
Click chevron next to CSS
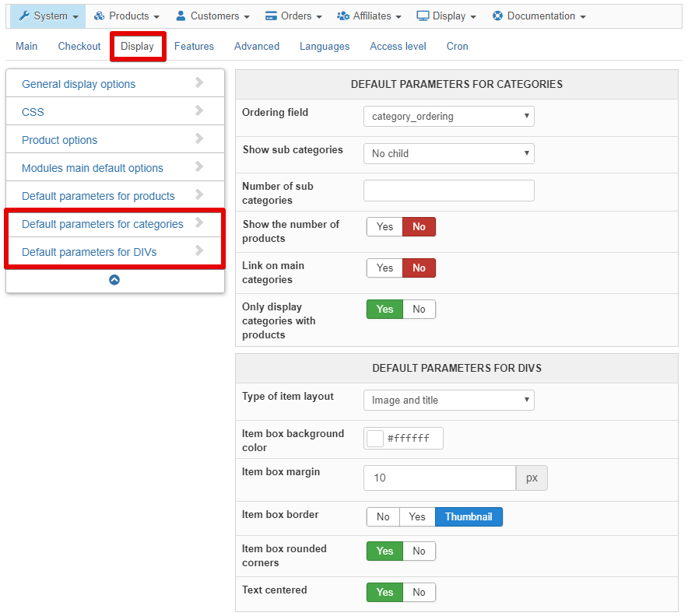click(199, 110)
